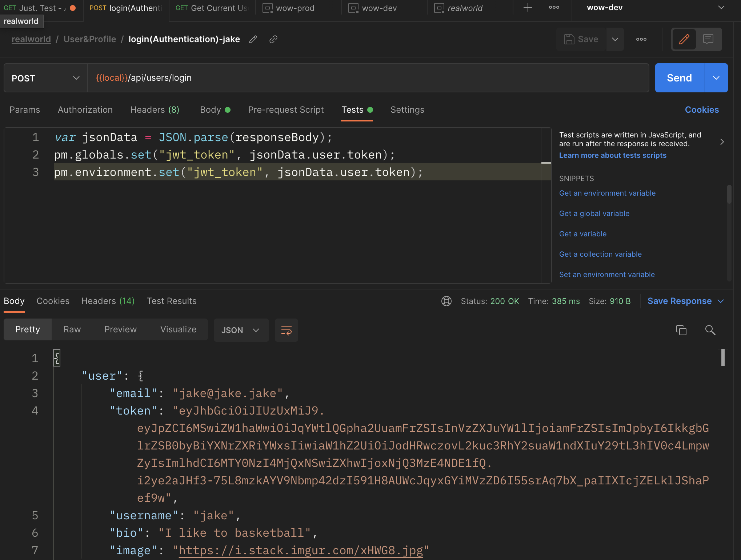
Task: Click the pencil rename icon beside request name
Action: pos(253,39)
